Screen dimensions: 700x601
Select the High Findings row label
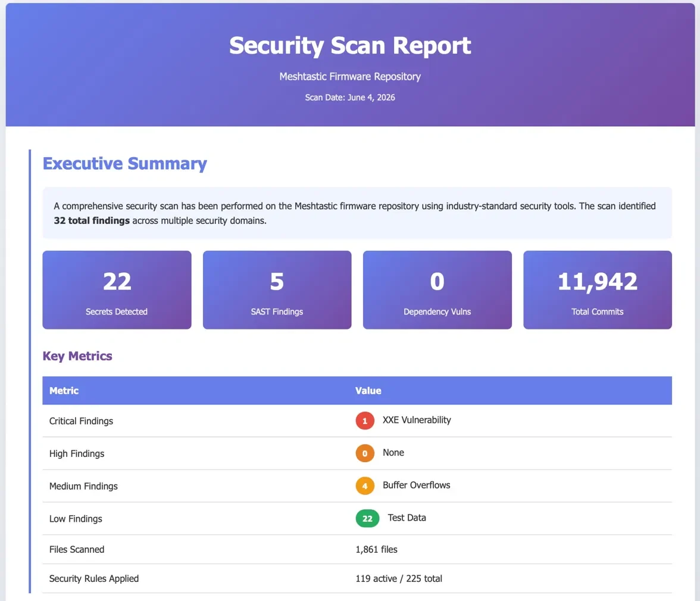77,453
